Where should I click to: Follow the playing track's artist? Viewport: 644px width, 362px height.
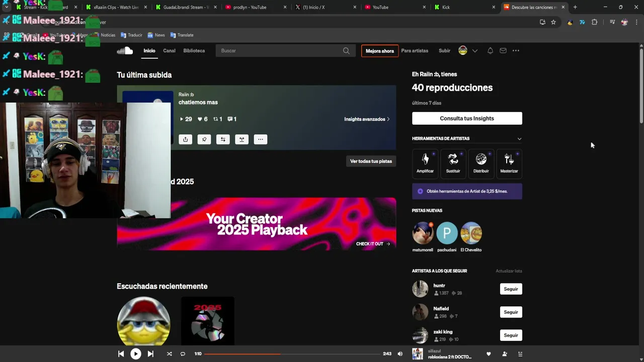[505, 354]
